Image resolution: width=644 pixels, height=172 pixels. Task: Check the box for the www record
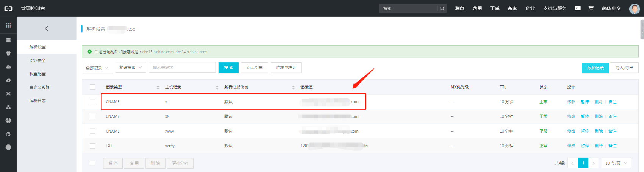(x=92, y=131)
